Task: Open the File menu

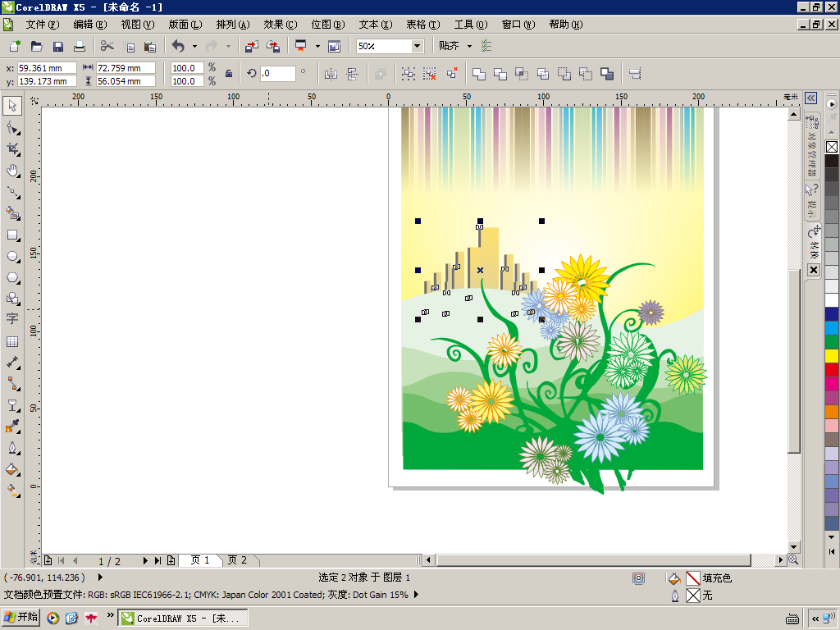Action: pos(43,25)
